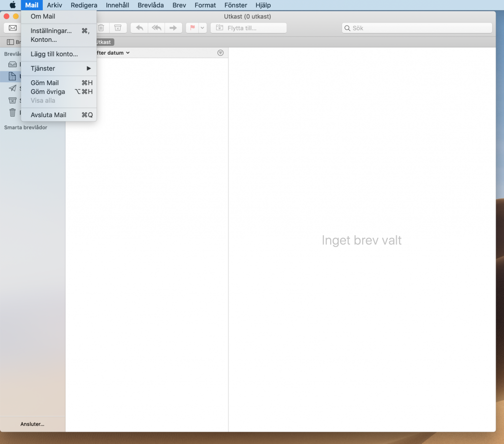
Task: Open the sort by datum dropdown
Action: 113,53
